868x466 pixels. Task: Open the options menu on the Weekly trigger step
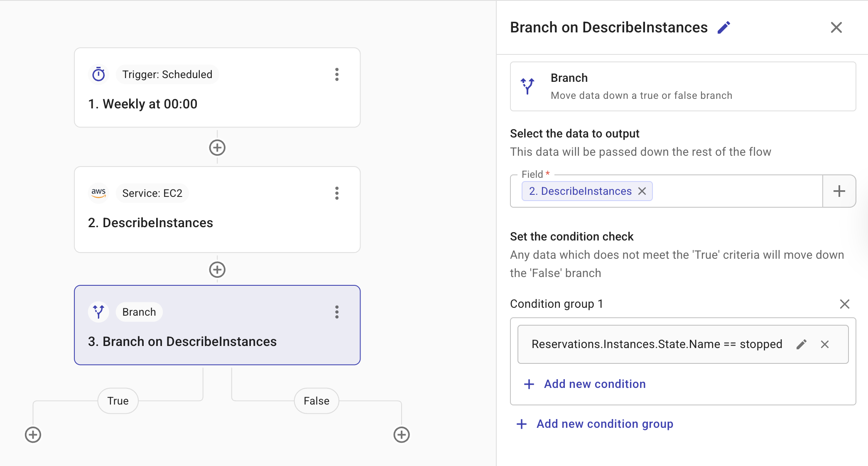[x=337, y=74]
